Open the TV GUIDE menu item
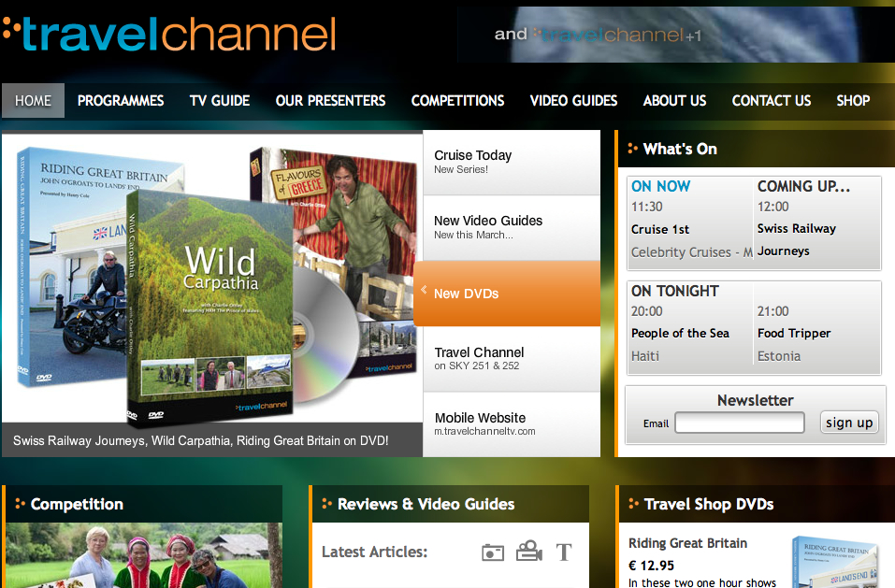The image size is (895, 588). pyautogui.click(x=219, y=100)
